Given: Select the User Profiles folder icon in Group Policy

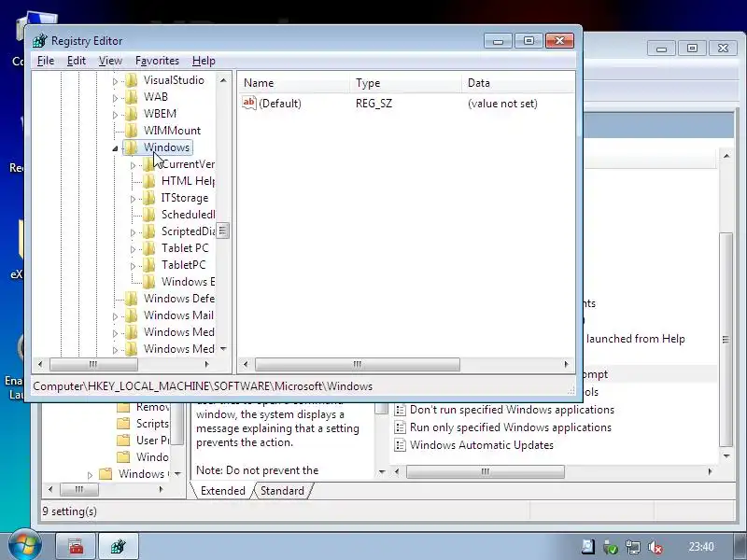Looking at the screenshot, I should (x=123, y=441).
